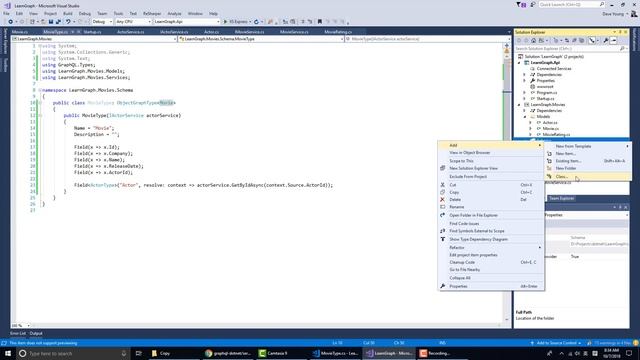Select Open Folder in File Explorer
Image resolution: width=640 pixels, height=360 pixels.
tap(491, 215)
